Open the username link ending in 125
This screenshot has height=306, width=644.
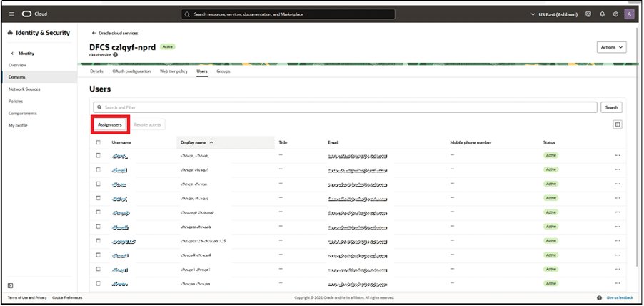pyautogui.click(x=124, y=242)
